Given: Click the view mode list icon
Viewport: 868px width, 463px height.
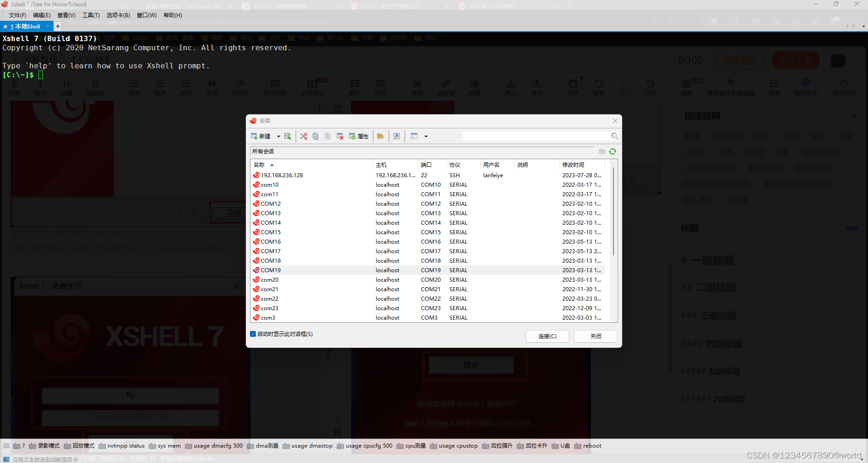Looking at the screenshot, I should (414, 136).
